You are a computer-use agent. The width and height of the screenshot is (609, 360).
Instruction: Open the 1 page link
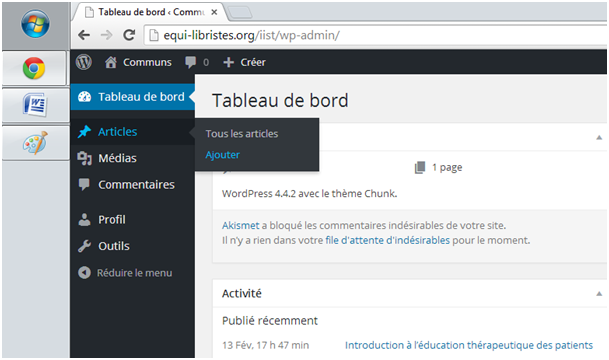point(447,167)
